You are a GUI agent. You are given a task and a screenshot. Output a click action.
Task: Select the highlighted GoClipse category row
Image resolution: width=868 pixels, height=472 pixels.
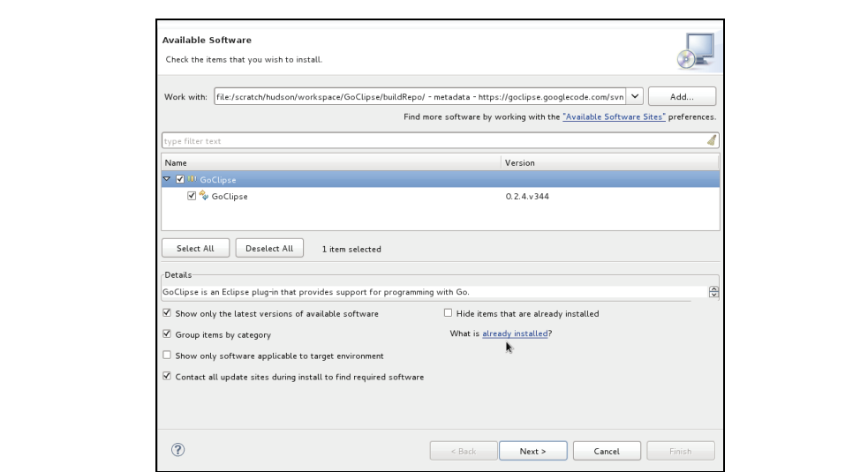(x=441, y=179)
